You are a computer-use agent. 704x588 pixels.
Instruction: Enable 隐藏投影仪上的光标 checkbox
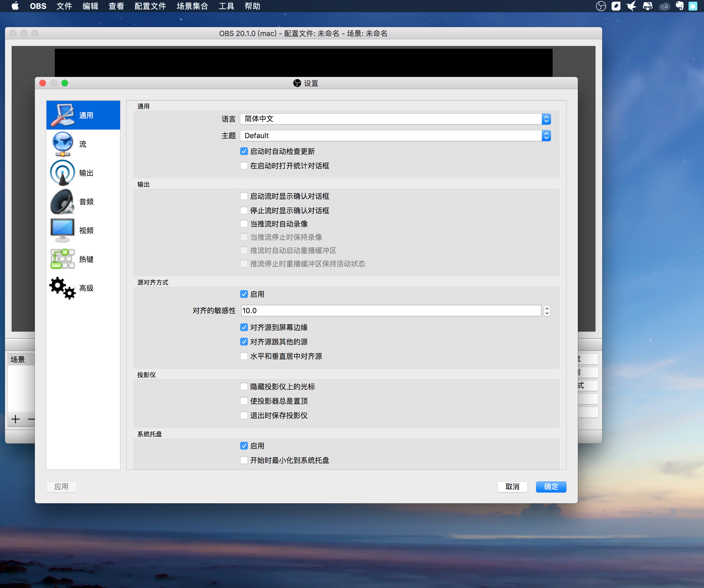point(244,386)
